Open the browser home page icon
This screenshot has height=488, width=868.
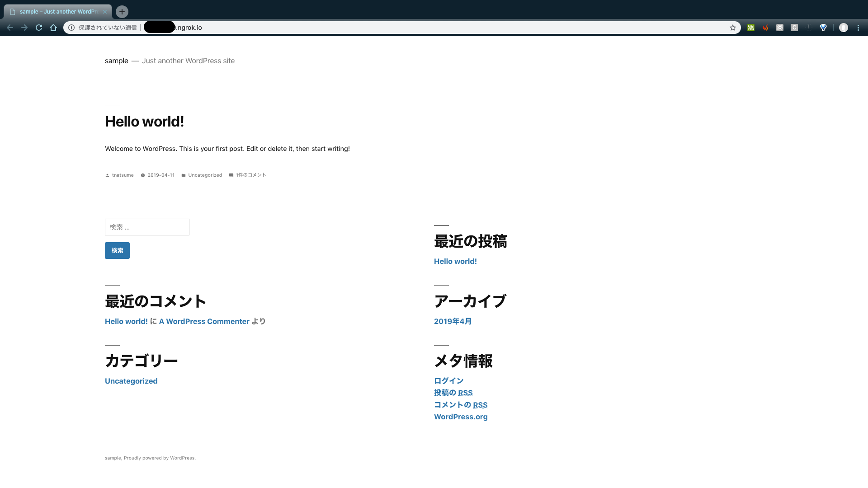click(x=53, y=28)
